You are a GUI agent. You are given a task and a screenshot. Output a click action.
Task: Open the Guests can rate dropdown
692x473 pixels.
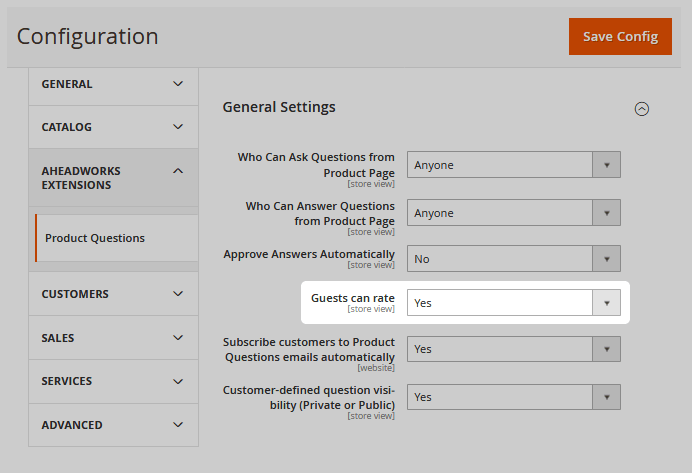pos(514,303)
